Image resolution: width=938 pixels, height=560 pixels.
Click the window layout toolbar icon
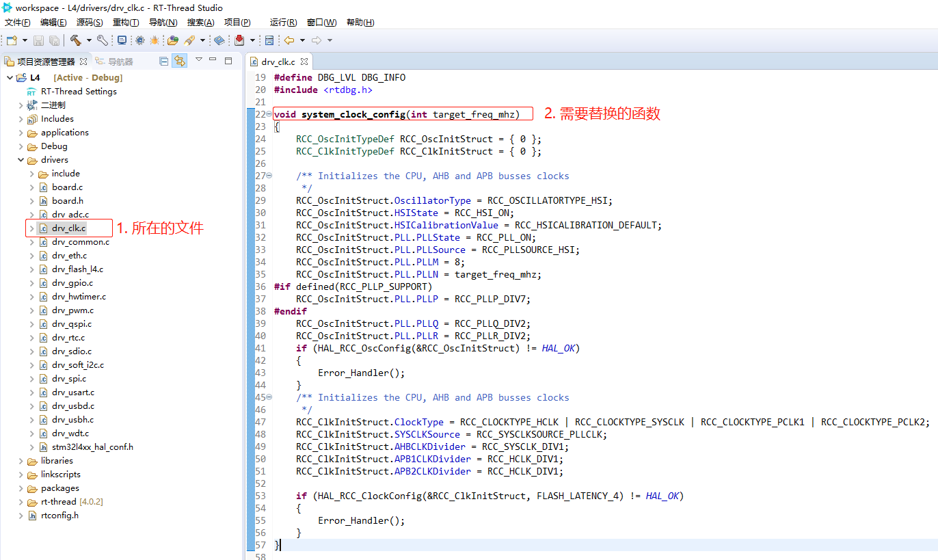point(269,40)
